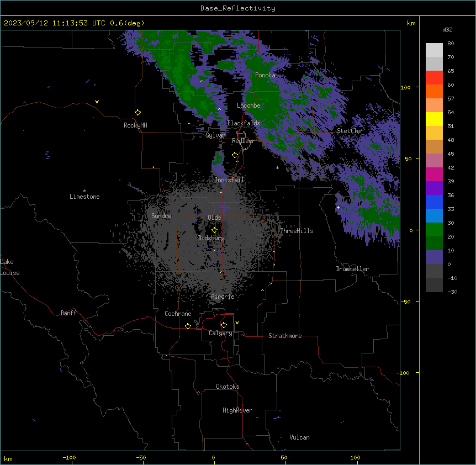Select the yellow diamond marker below Cochrane
The height and width of the screenshot is (465, 476).
coord(188,326)
